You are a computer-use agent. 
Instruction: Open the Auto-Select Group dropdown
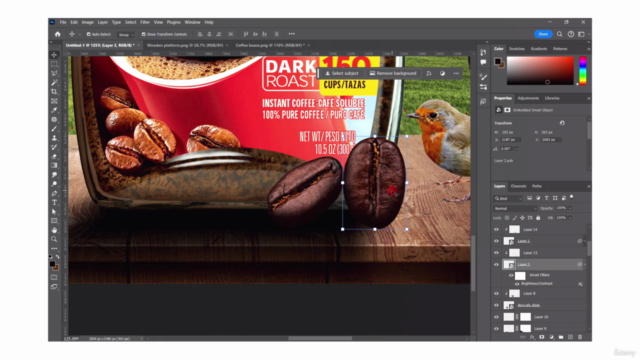coord(125,35)
